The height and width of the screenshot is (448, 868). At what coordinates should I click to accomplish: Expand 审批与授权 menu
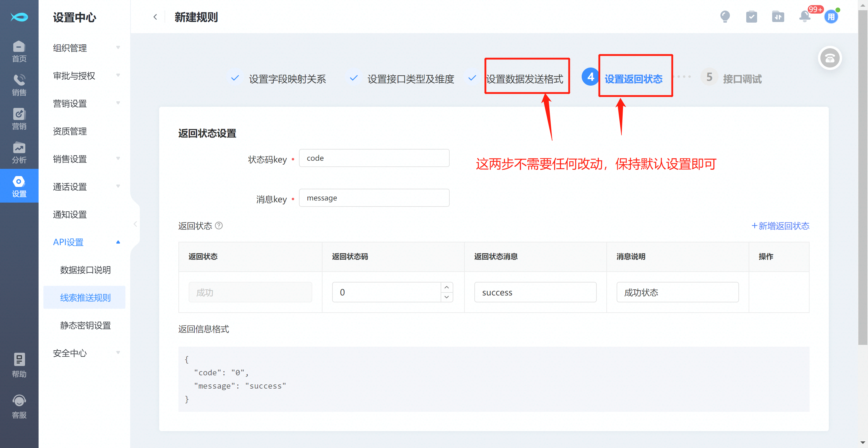(86, 76)
